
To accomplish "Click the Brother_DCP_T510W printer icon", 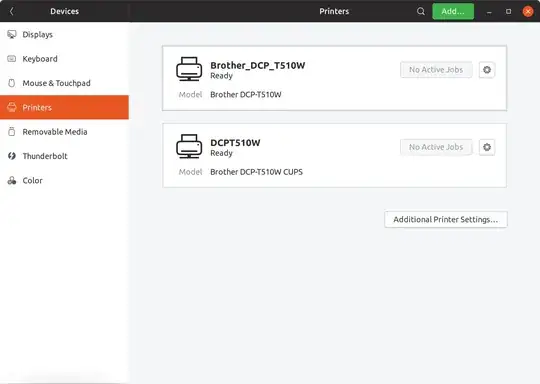I will (x=189, y=69).
